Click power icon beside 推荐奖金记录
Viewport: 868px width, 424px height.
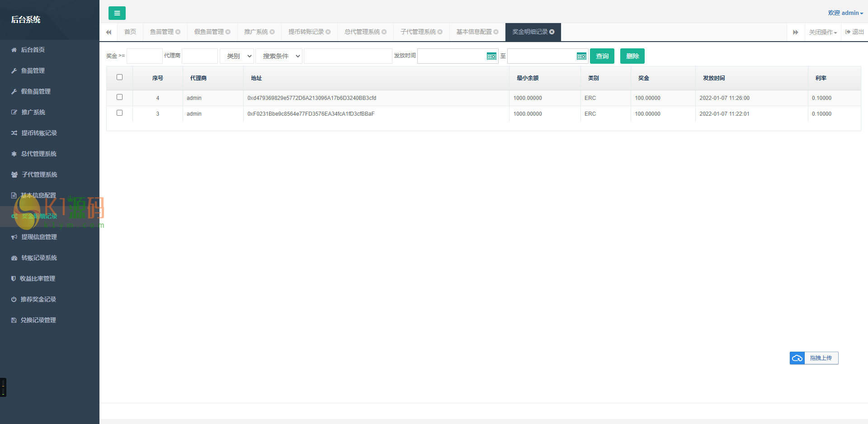(x=14, y=299)
